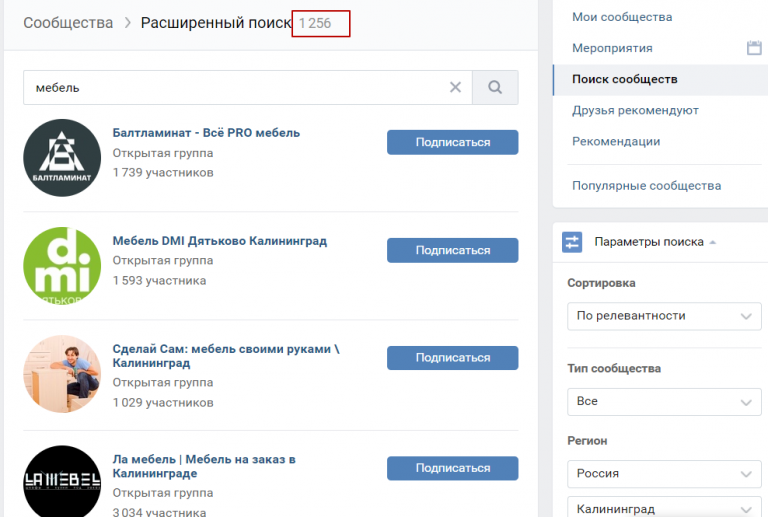Screen dimensions: 768x517
Task: Open Сделай Сам group avatar
Action: click(62, 374)
